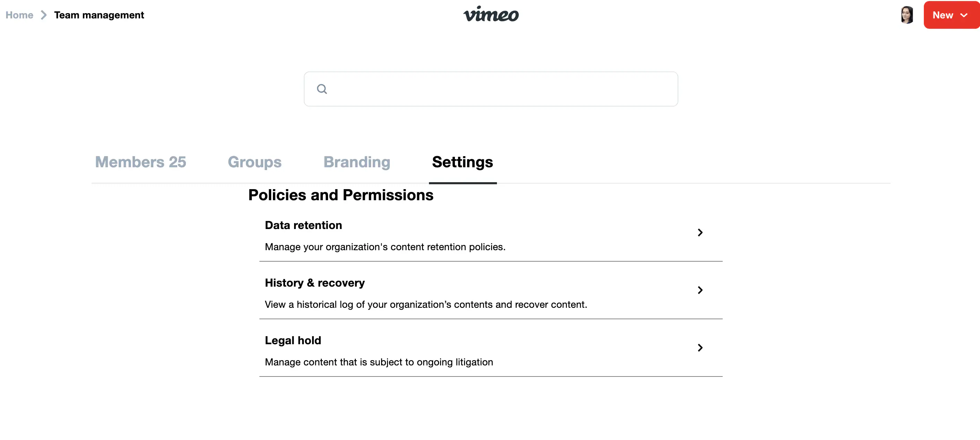Screen dimensions: 980x440
Task: Click the search magnifier icon
Action: click(322, 89)
